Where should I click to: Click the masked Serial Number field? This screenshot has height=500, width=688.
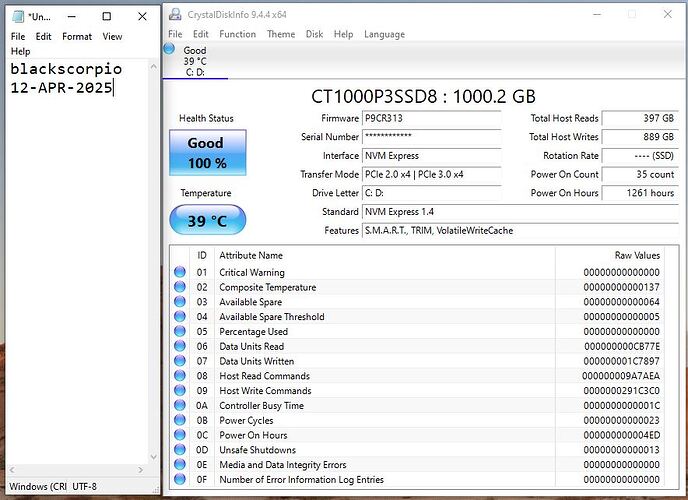pyautogui.click(x=431, y=137)
